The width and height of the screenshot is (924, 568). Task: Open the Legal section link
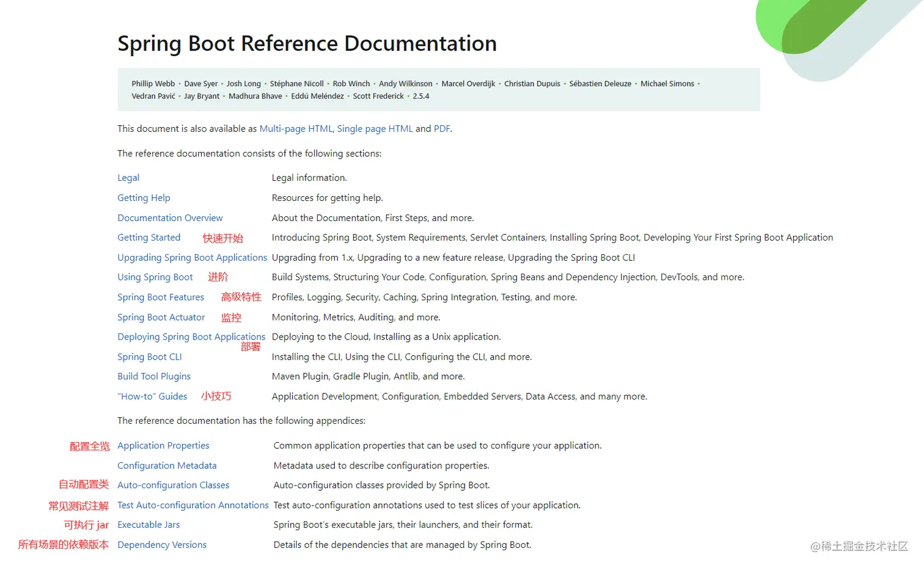[128, 178]
